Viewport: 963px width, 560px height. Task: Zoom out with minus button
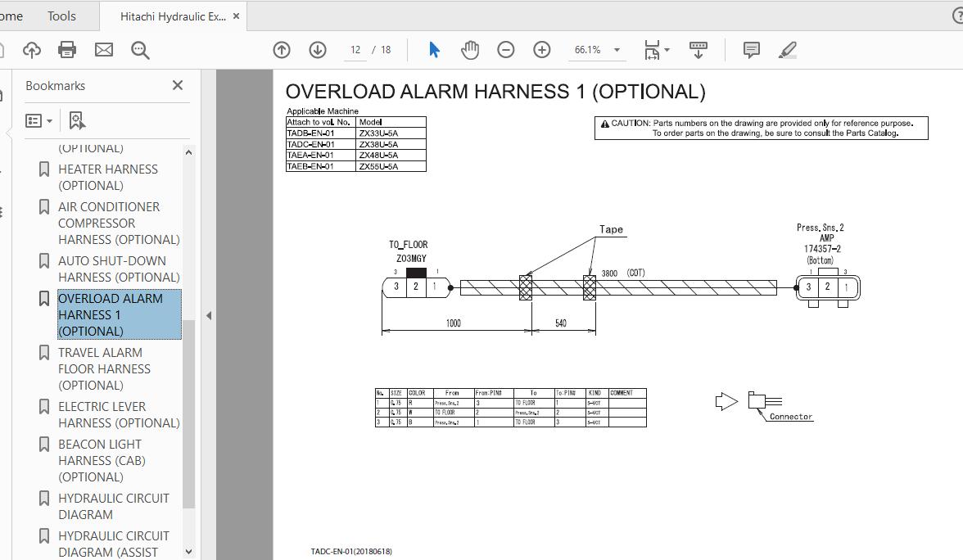[x=505, y=50]
